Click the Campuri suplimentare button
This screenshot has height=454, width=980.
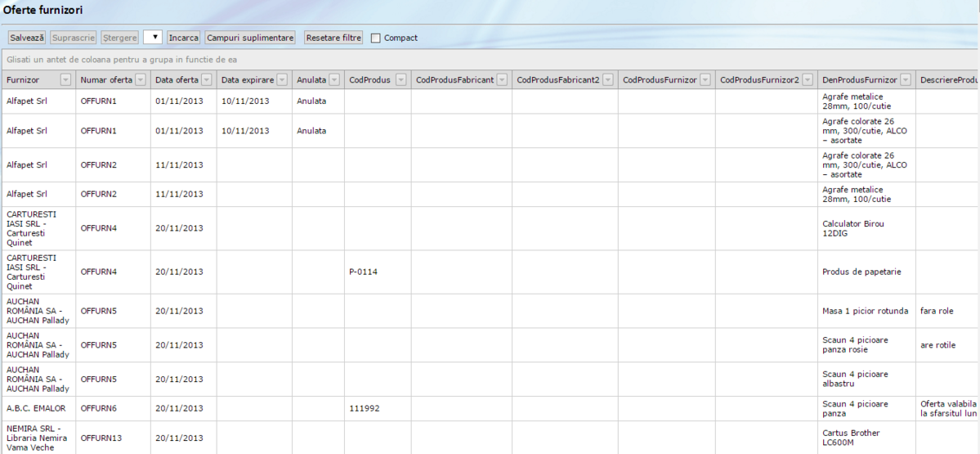pyautogui.click(x=250, y=38)
